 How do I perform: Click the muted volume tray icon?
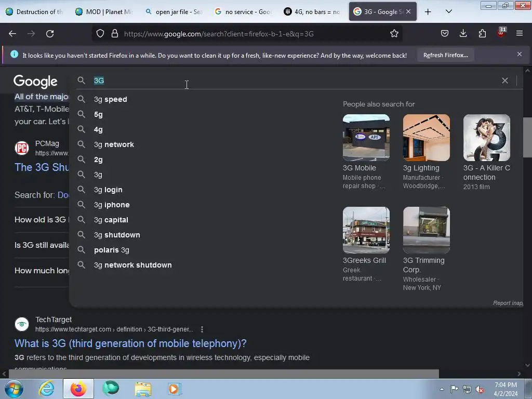click(480, 390)
